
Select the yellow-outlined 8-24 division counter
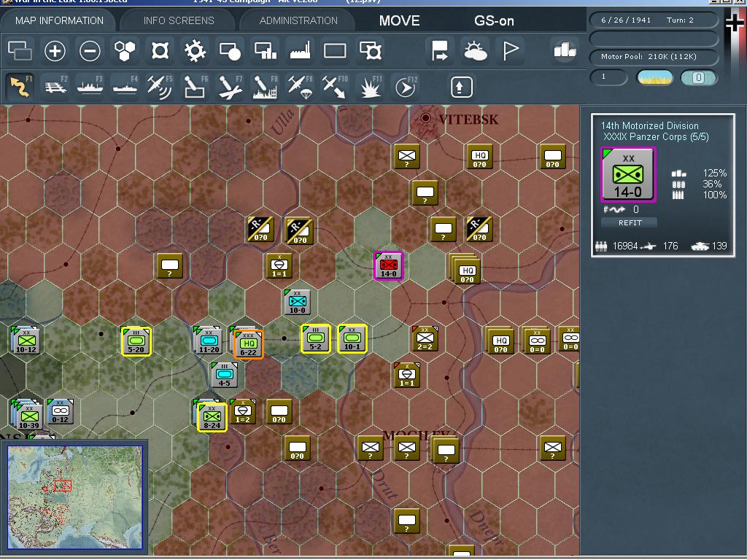pyautogui.click(x=212, y=417)
